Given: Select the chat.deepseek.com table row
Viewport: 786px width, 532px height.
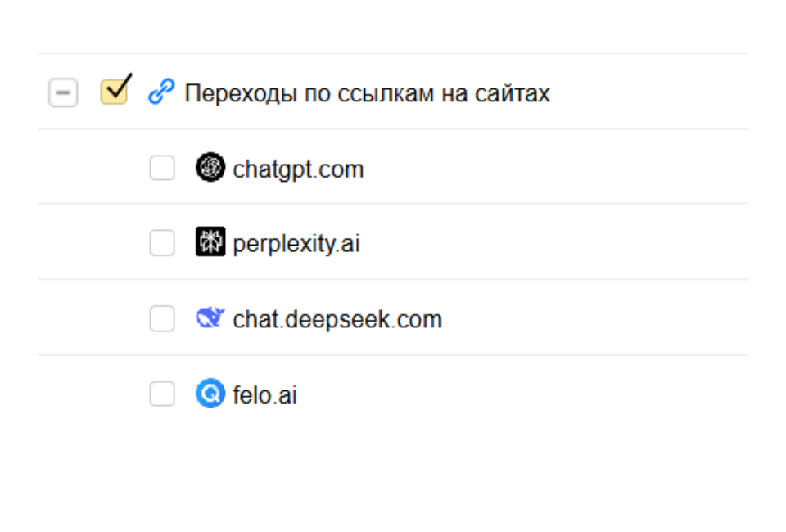Looking at the screenshot, I should pos(573,318).
